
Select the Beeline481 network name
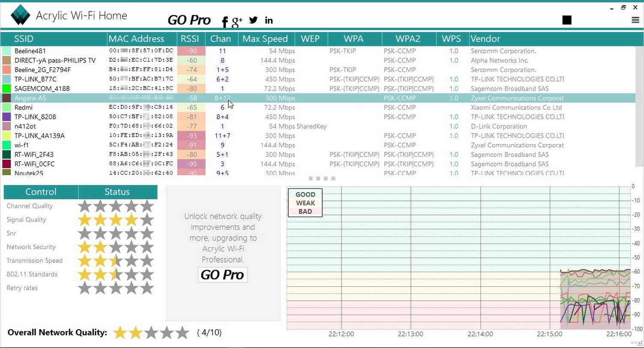(x=30, y=51)
